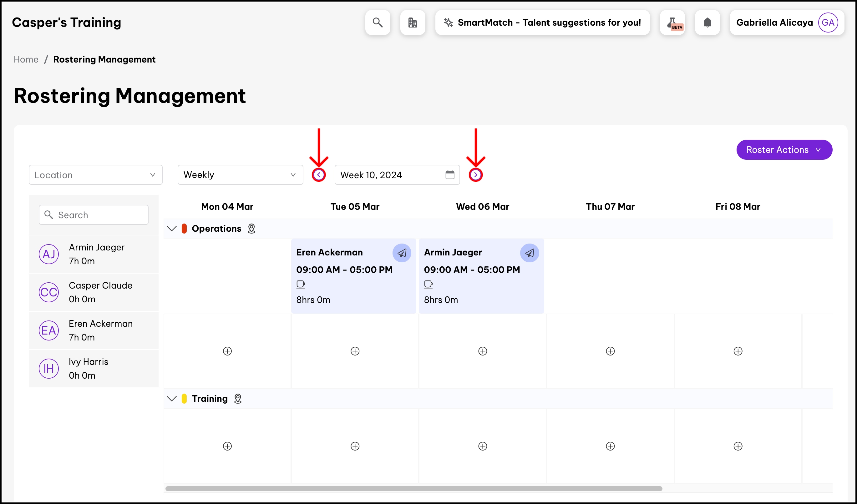The height and width of the screenshot is (504, 857).
Task: Open the calendar icon in week picker
Action: [449, 175]
